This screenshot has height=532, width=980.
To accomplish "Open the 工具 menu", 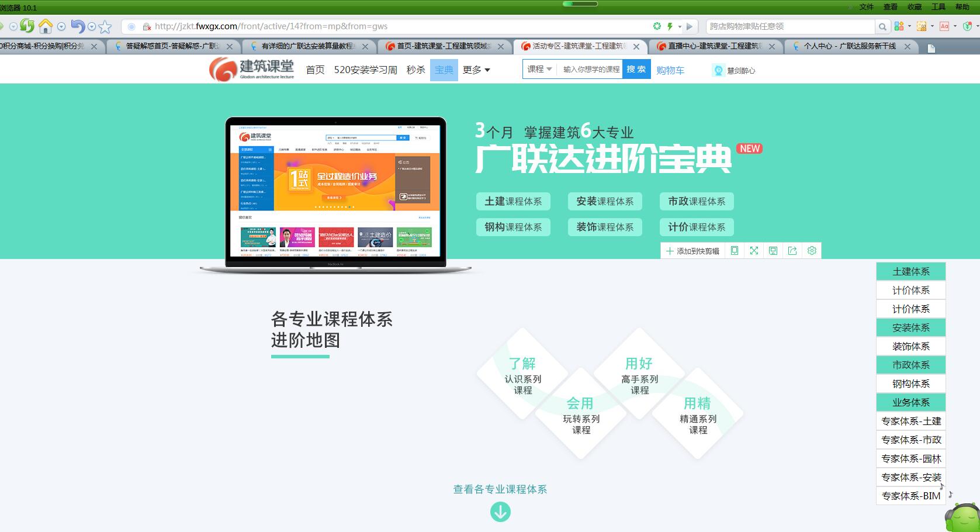I will 939,7.
